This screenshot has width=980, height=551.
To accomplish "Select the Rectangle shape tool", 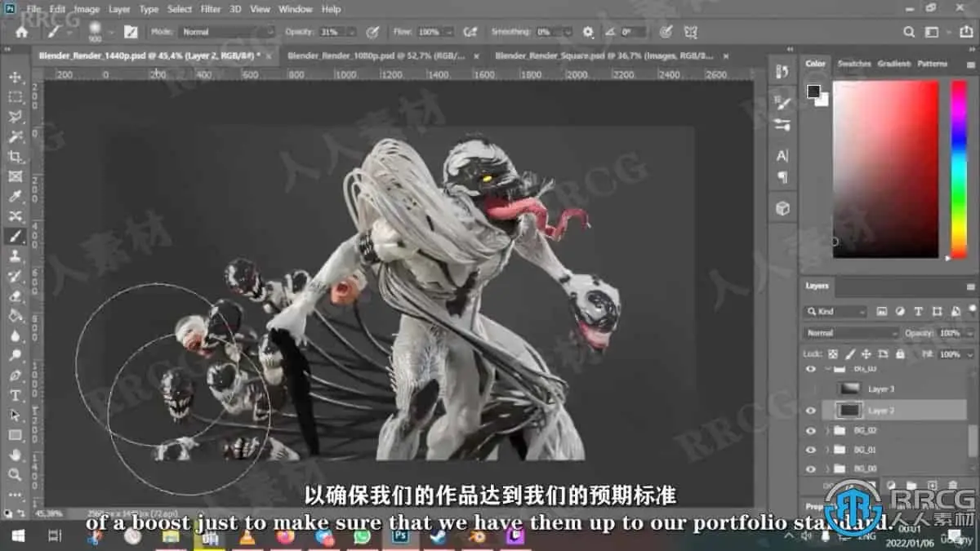I will click(x=16, y=435).
